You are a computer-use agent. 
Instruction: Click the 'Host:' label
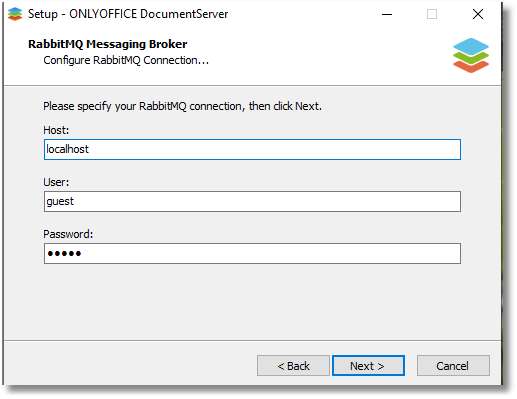[x=56, y=130]
